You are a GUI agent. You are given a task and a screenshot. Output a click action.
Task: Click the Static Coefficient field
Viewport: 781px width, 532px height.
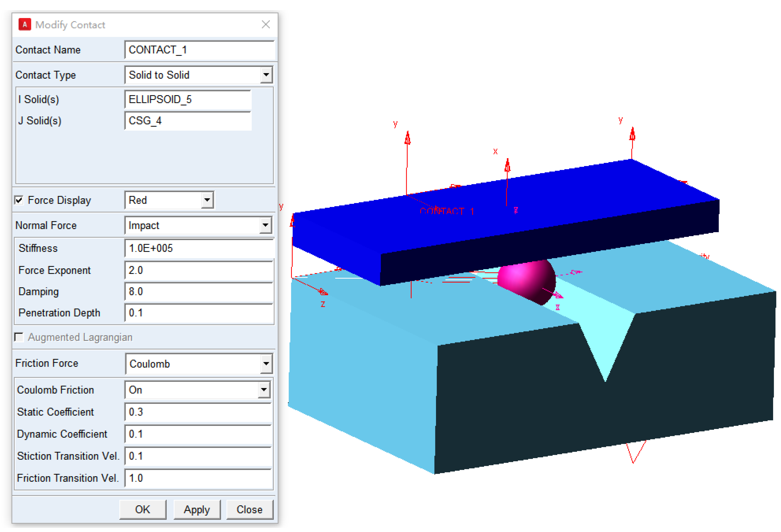[198, 412]
